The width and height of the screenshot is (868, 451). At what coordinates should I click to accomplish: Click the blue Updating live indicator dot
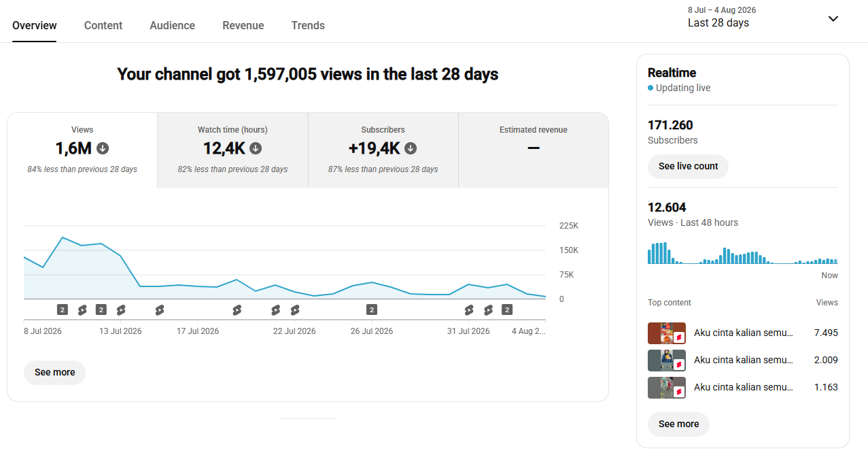coord(650,88)
